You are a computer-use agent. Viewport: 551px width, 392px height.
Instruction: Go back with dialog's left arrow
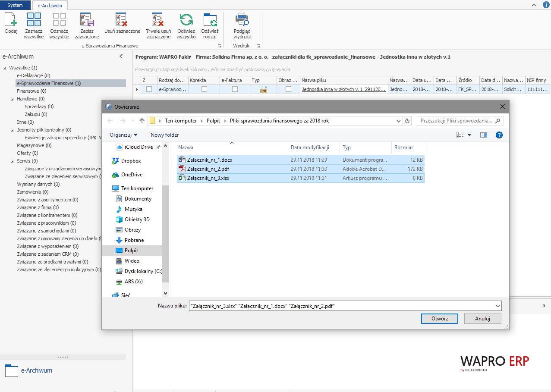[110, 121]
